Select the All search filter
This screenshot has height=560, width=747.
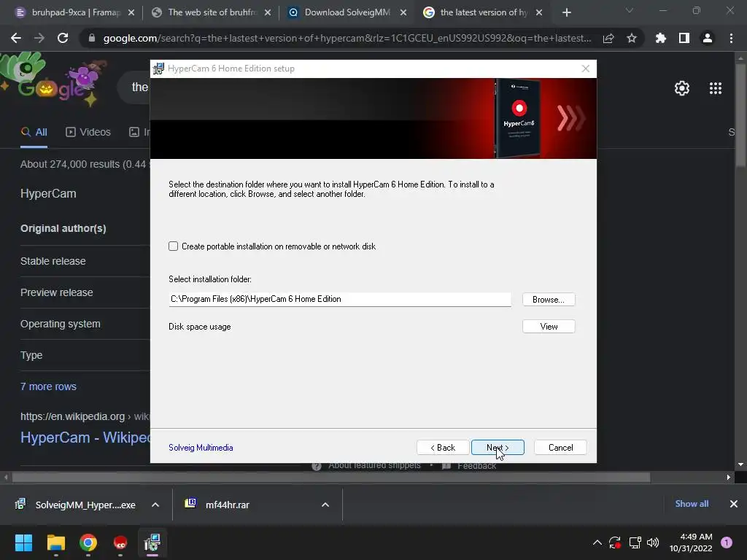[34, 133]
